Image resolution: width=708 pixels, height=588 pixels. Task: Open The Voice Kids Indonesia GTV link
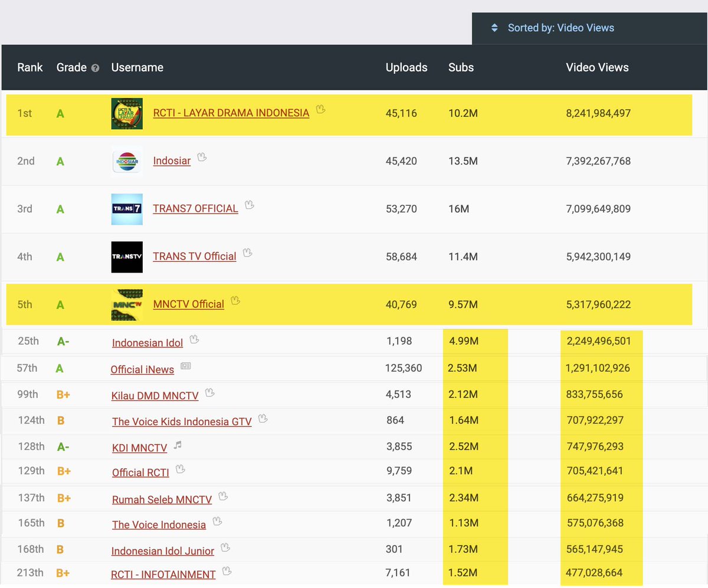point(182,422)
